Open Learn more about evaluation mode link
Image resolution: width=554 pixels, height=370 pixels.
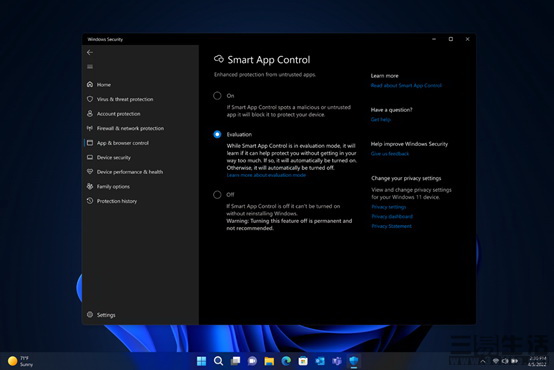(x=266, y=175)
